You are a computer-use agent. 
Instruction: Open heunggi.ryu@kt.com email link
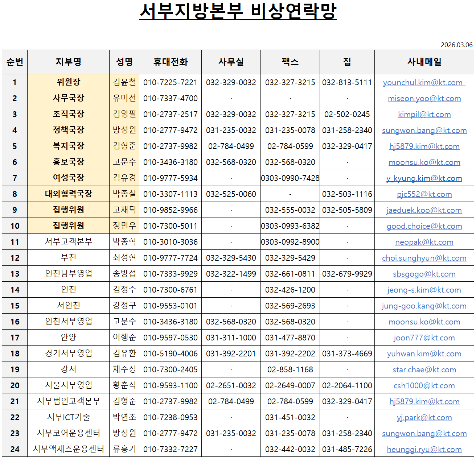click(x=424, y=450)
